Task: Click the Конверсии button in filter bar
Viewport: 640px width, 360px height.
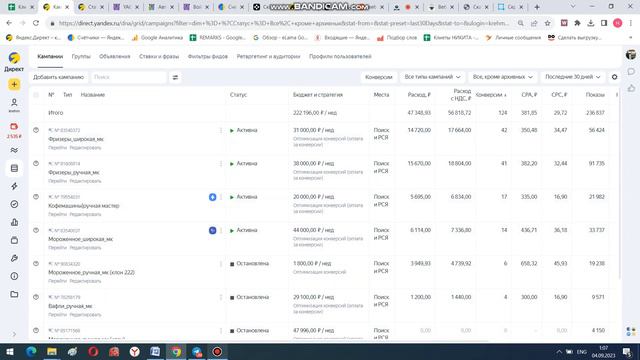Action: click(x=379, y=77)
